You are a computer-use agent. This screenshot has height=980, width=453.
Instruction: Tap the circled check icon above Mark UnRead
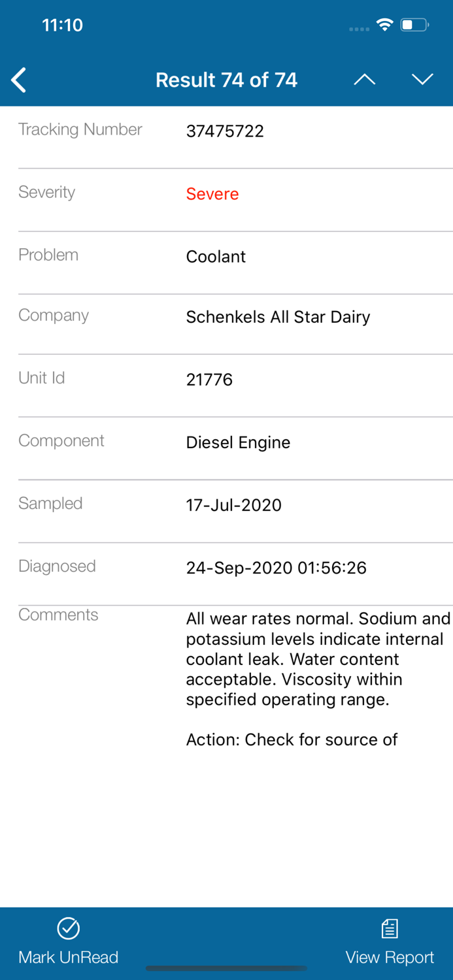[68, 927]
